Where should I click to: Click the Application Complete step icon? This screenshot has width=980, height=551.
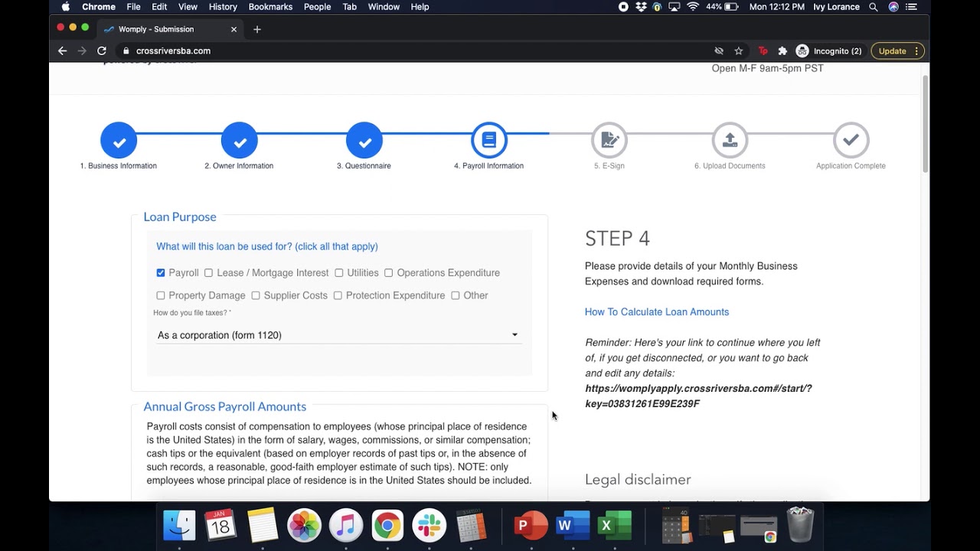[x=851, y=141]
